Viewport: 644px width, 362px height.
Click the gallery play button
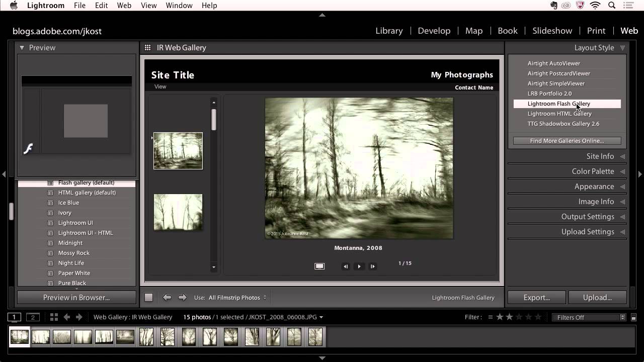[x=359, y=266]
